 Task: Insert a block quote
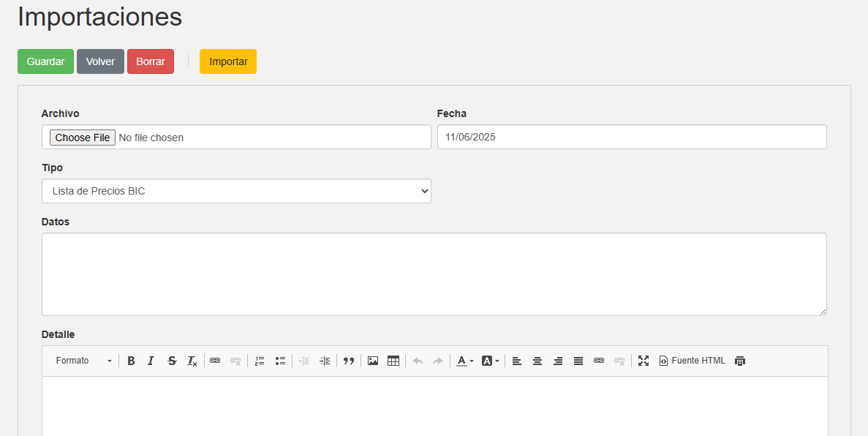click(x=349, y=361)
